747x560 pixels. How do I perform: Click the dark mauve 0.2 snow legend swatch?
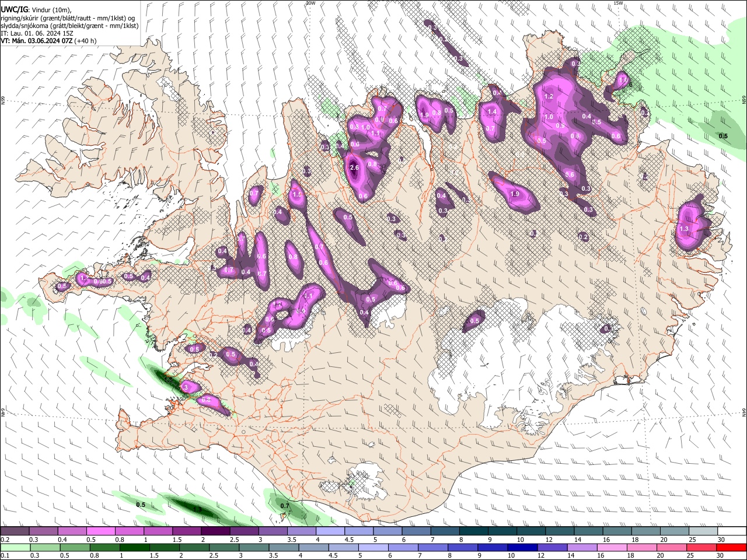pos(15,531)
